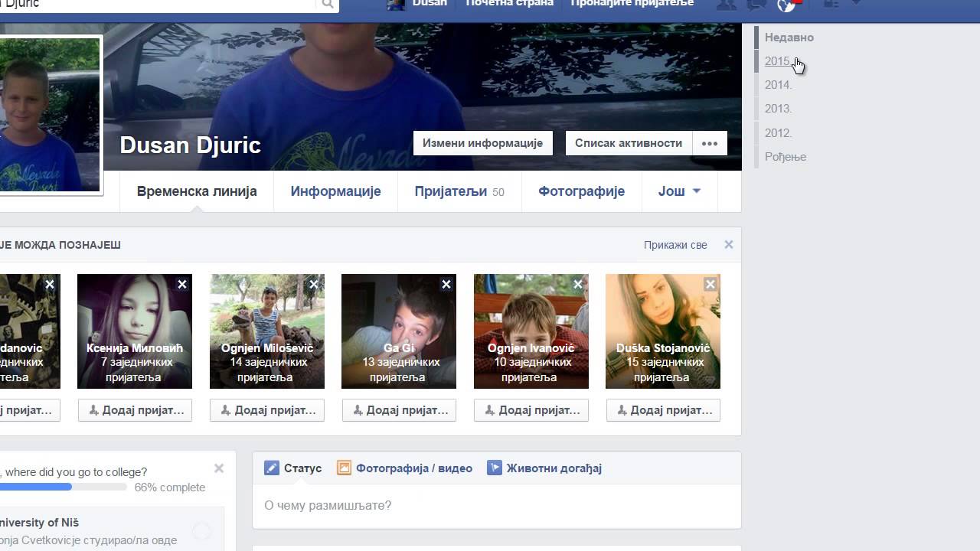Image resolution: width=980 pixels, height=551 pixels.
Task: Jump to 2015 on timeline
Action: pyautogui.click(x=778, y=61)
